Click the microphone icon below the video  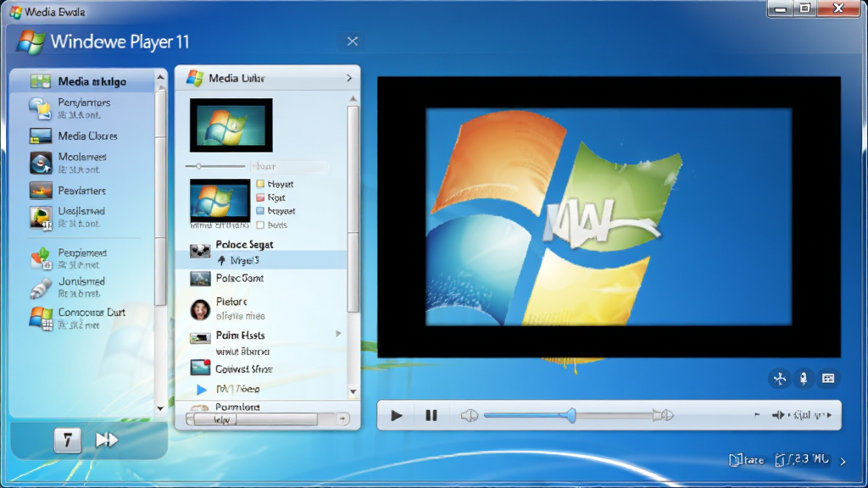pos(804,379)
